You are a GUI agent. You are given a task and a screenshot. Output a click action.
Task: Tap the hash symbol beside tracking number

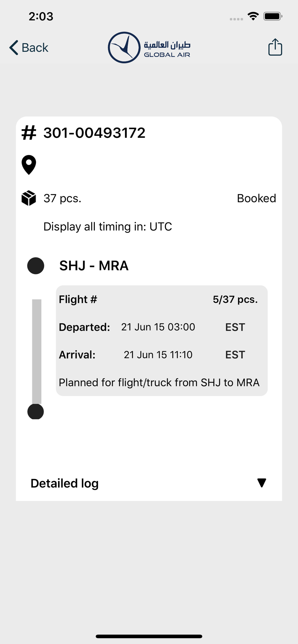point(29,133)
